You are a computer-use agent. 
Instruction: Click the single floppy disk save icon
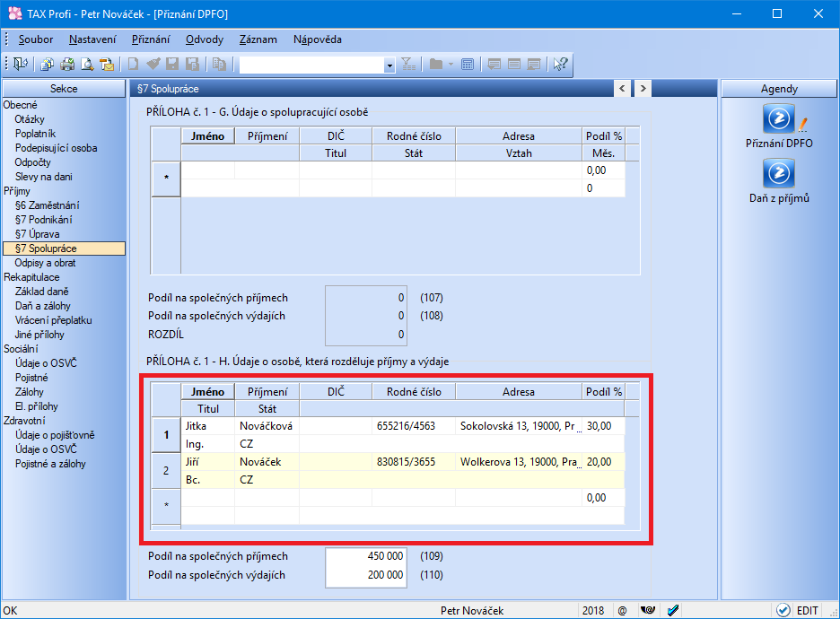click(x=172, y=65)
